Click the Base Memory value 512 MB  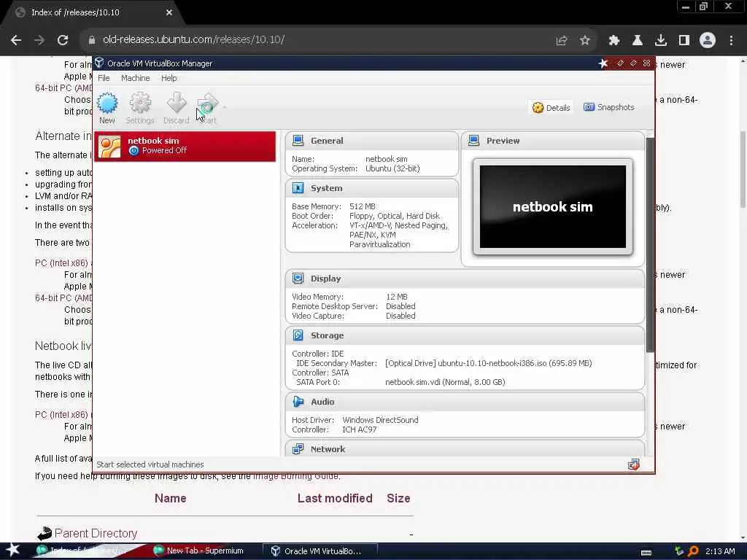[362, 206]
